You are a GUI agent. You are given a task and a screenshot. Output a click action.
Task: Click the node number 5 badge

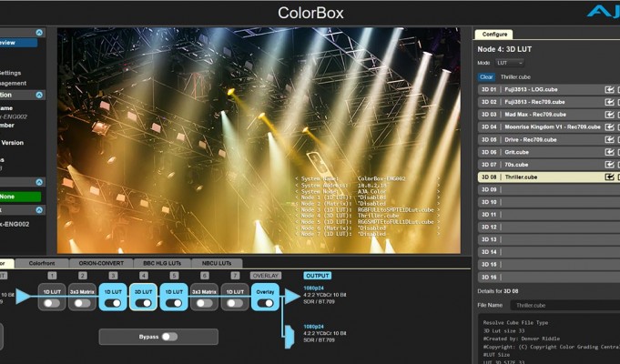pyautogui.click(x=174, y=276)
